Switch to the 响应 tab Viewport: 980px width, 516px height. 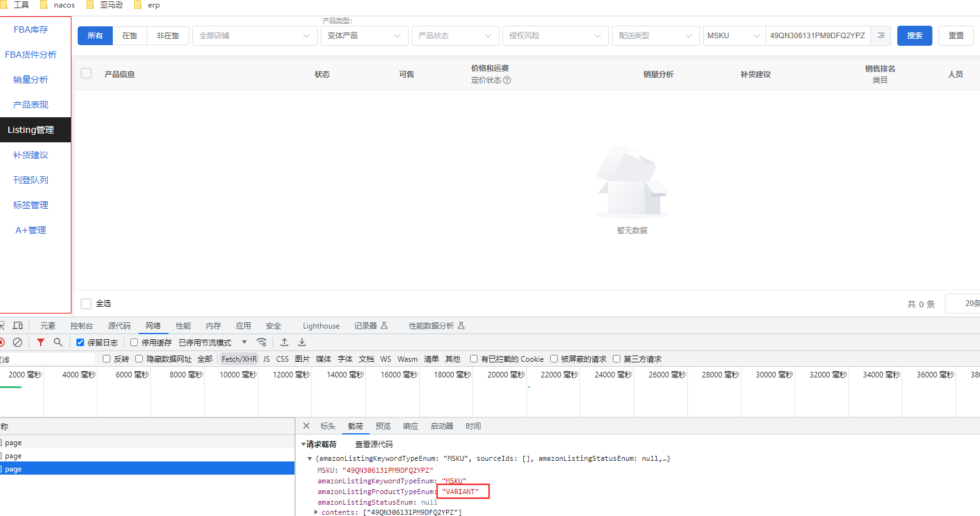[410, 426]
